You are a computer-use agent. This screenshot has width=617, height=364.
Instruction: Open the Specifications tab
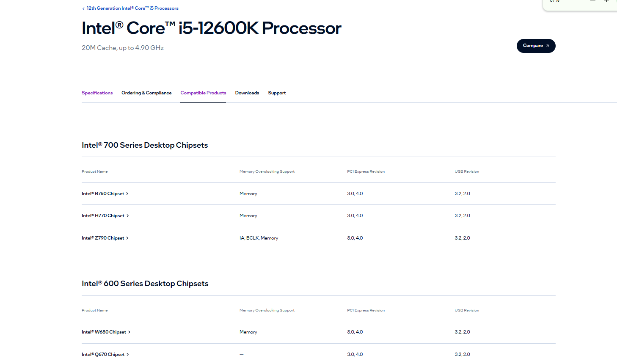(x=97, y=93)
